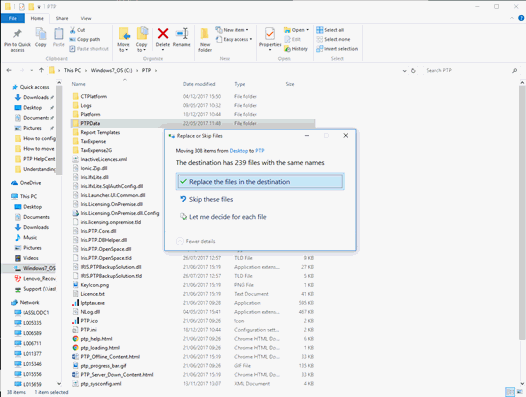The height and width of the screenshot is (397, 526).
Task: Click the Properties ribbon icon
Action: tap(270, 34)
